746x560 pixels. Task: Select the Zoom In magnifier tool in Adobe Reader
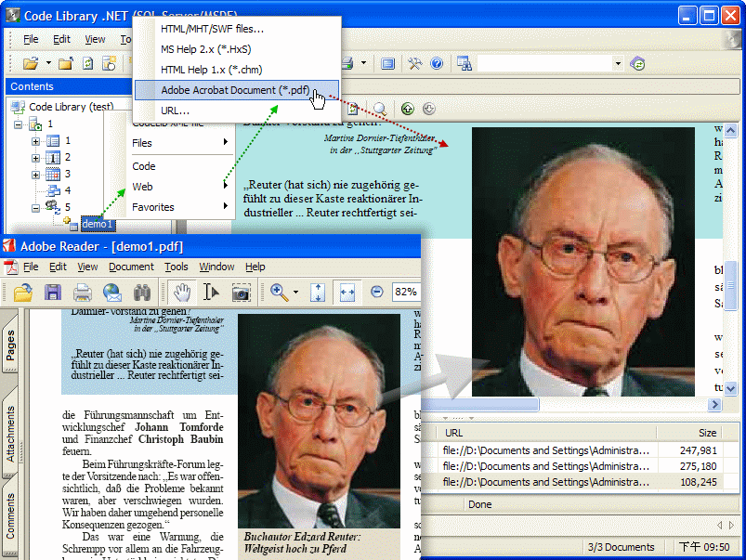click(x=280, y=293)
